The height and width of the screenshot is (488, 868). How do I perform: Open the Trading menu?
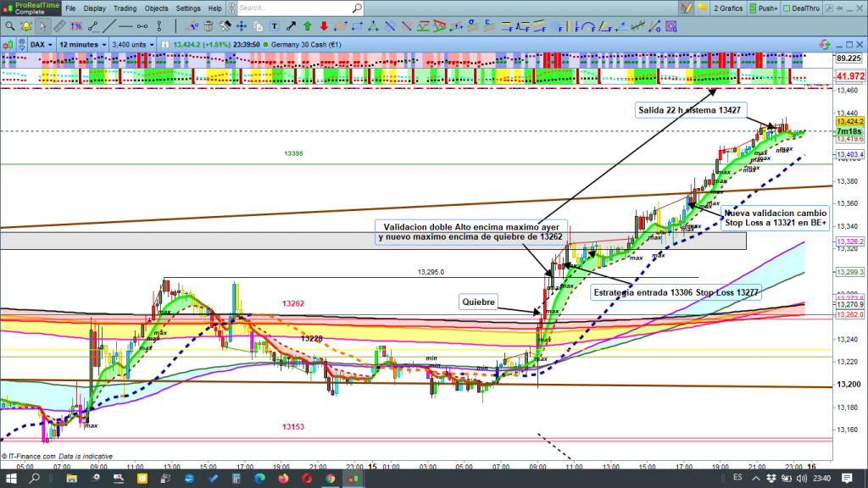point(125,8)
